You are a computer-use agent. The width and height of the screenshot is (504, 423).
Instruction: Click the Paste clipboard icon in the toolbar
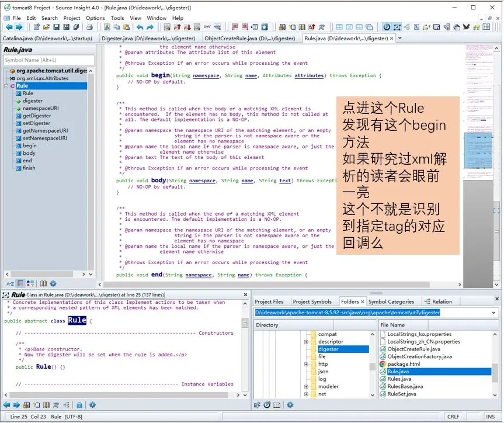127,27
